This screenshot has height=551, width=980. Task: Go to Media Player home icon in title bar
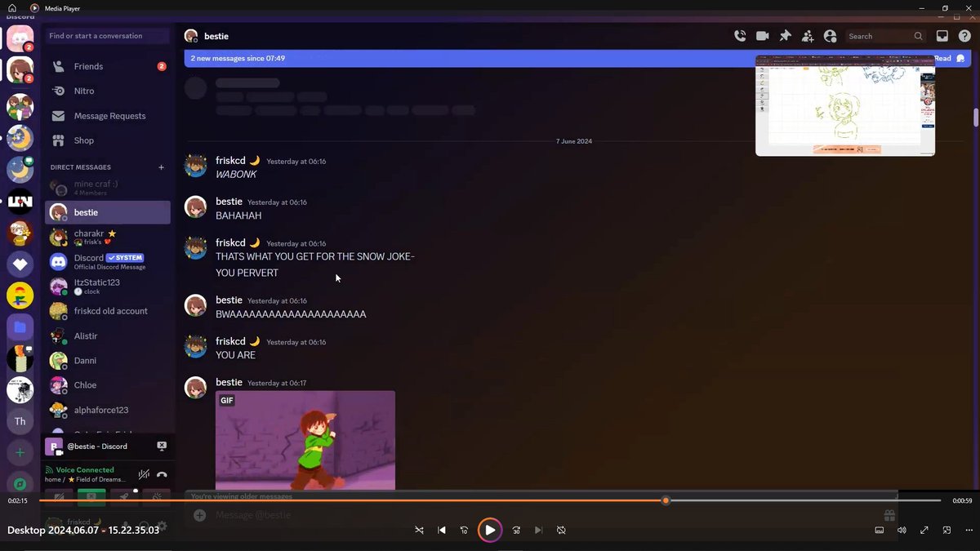11,8
